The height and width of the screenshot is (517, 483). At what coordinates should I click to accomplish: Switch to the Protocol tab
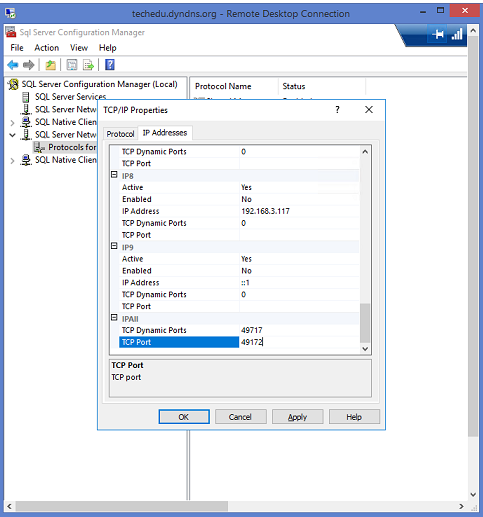120,134
